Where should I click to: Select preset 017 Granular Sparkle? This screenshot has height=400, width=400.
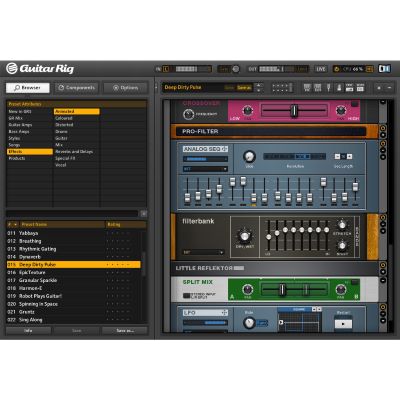(73, 280)
